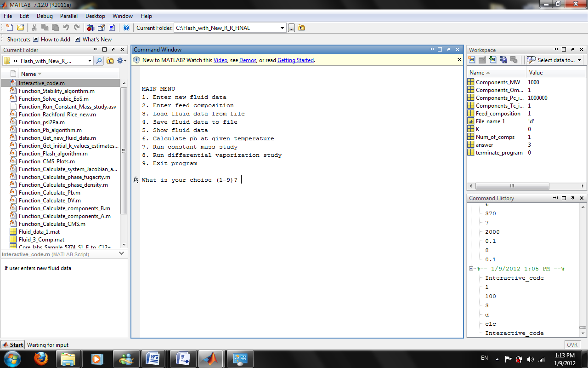Select Feed_composition variable in Workspace
This screenshot has width=588, height=368.
tap(498, 114)
